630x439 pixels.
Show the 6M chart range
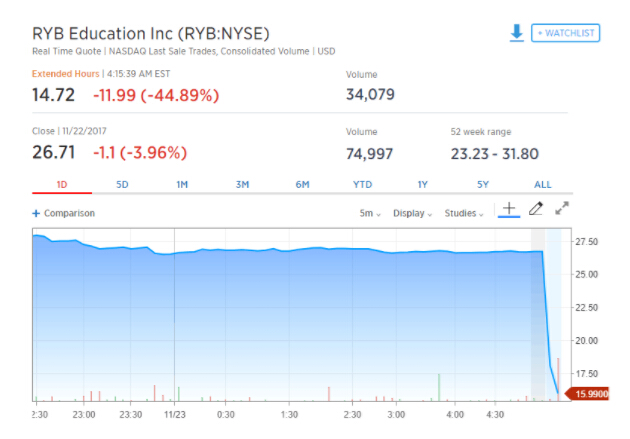tap(302, 184)
